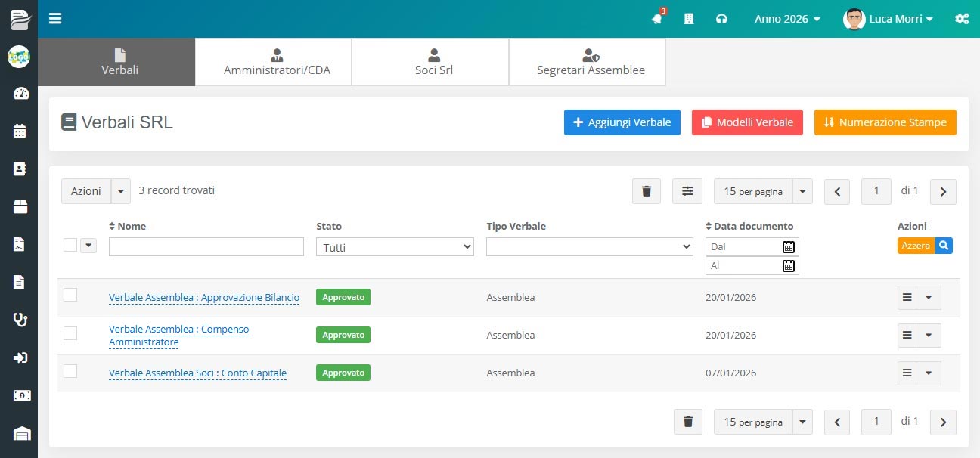980x458 pixels.
Task: Click the Nome filter text field
Action: [x=206, y=247]
